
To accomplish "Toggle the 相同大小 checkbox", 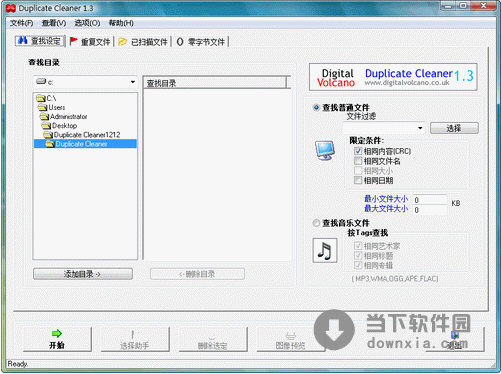I will 358,171.
